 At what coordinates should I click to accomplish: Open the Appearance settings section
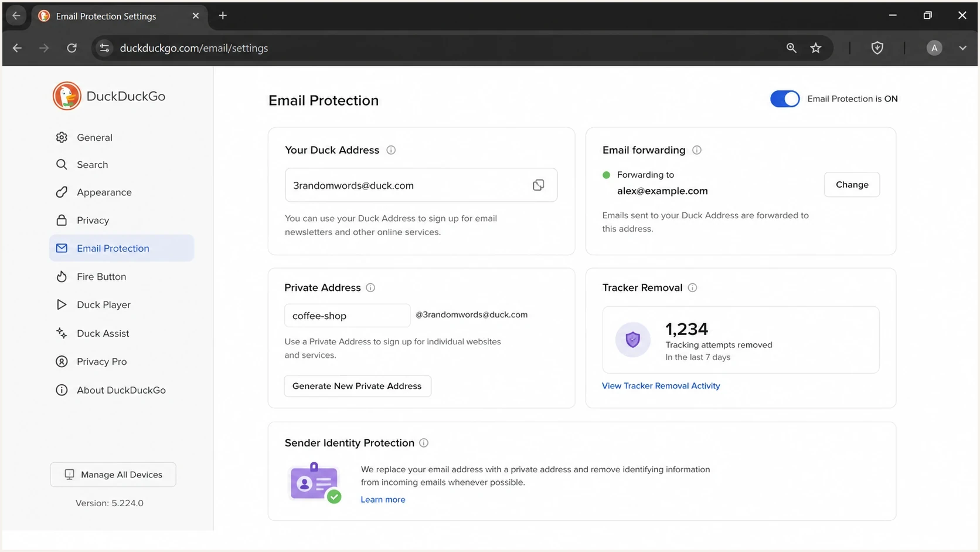122,192
